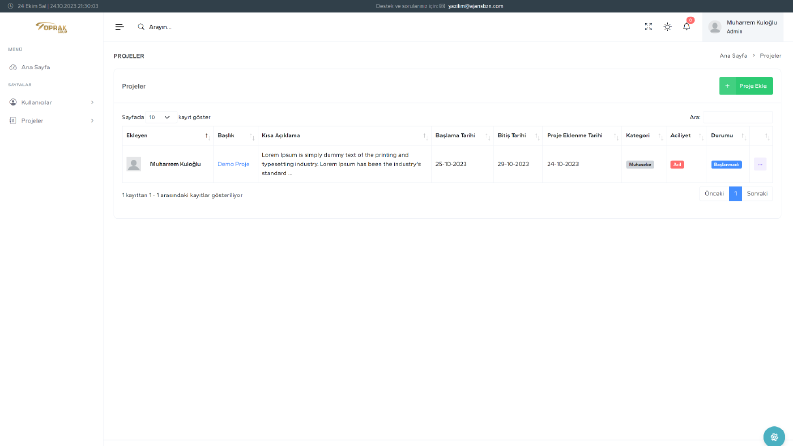Sort by Kategori column
The width and height of the screenshot is (793, 446).
[x=644, y=136]
